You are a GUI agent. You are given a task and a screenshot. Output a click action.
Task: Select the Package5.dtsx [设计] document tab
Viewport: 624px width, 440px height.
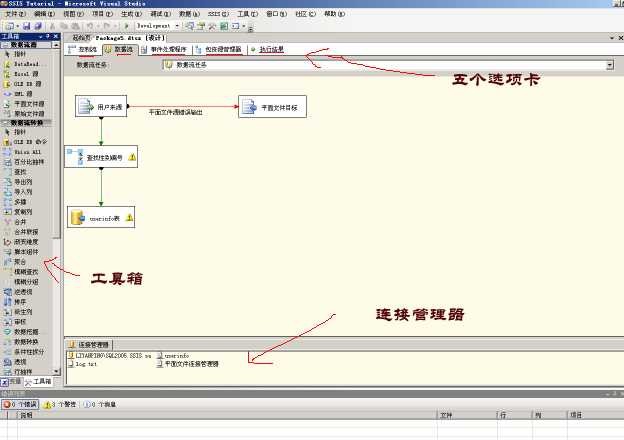click(x=129, y=38)
